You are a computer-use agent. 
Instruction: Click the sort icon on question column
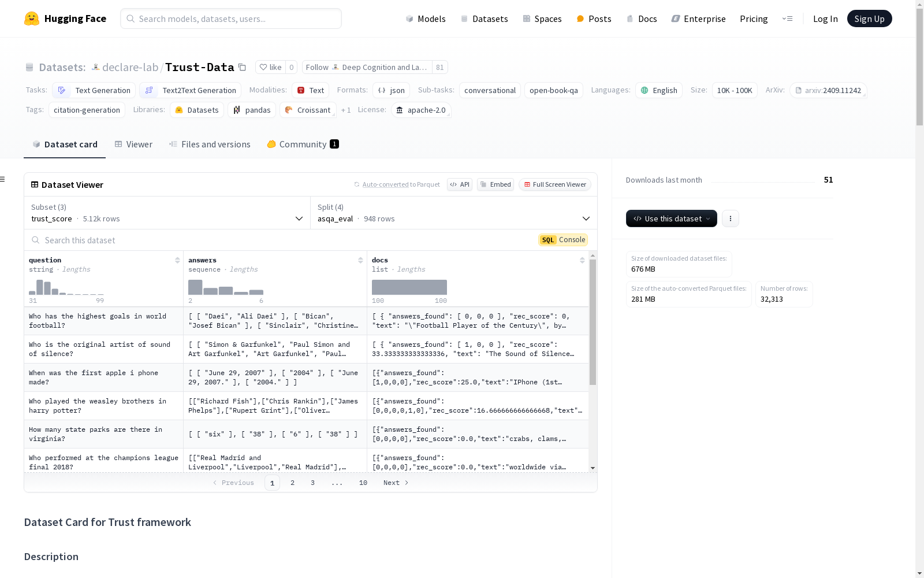click(x=177, y=261)
